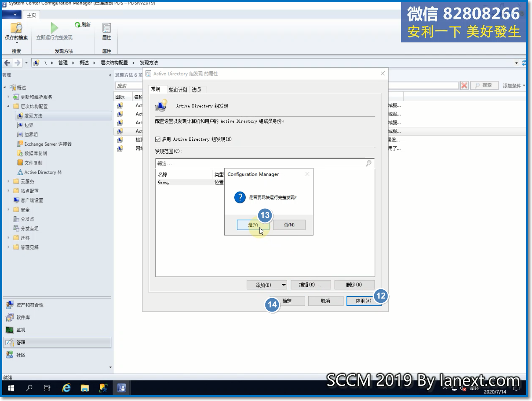
Task: Close the Configuration Manager prompt
Action: (307, 174)
